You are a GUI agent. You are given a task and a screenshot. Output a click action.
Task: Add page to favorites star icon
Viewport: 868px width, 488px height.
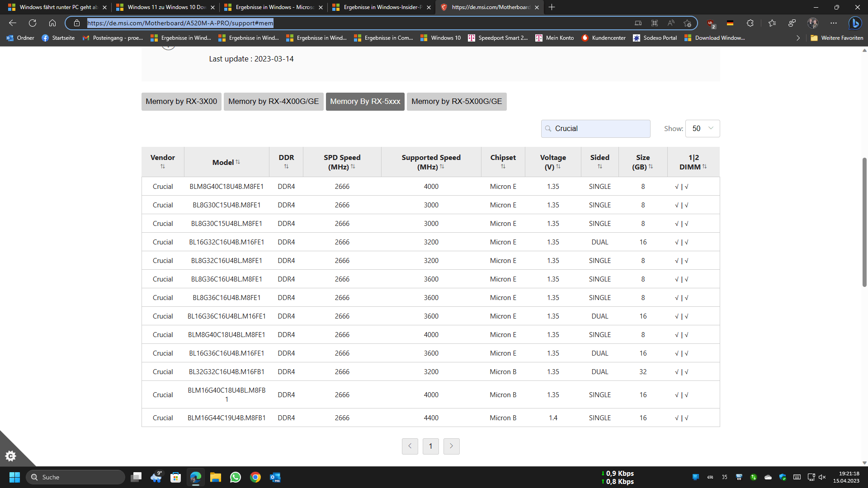click(687, 23)
